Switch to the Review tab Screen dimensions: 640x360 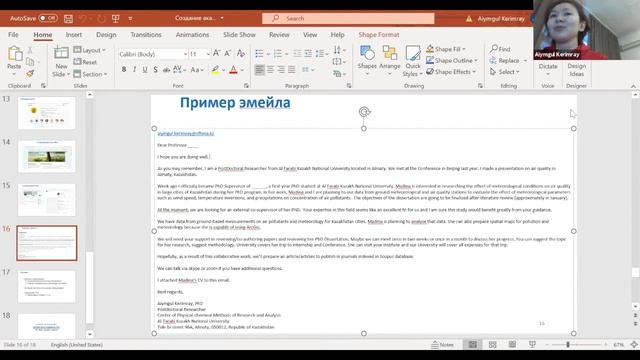coord(279,35)
